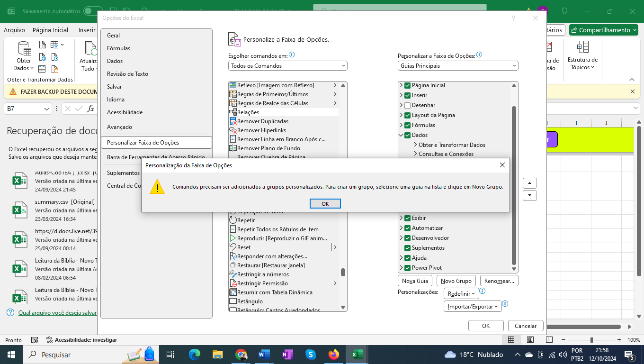The height and width of the screenshot is (364, 644).
Task: Select Reflexo [Imagem com Reflexo] command
Action: (x=284, y=85)
